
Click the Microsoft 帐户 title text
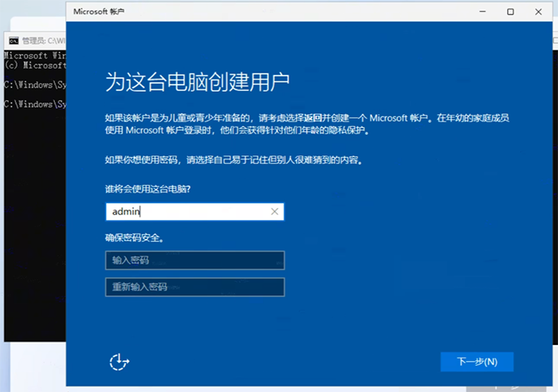pyautogui.click(x=99, y=12)
